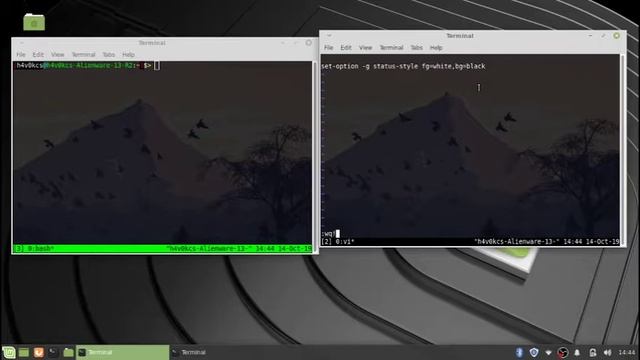Viewport: 640px width, 360px height.
Task: Open File menu in the left bash terminal
Action: (21, 55)
